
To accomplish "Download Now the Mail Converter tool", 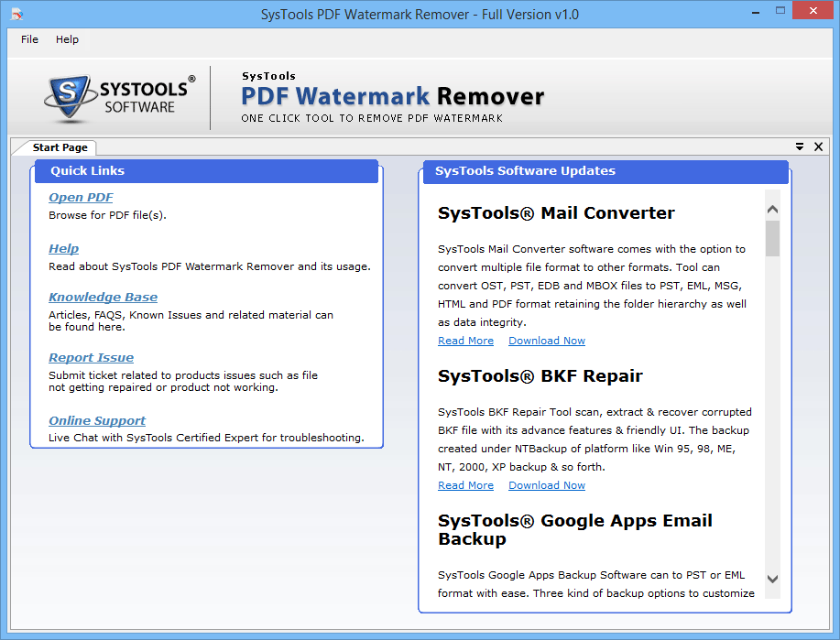I will [x=546, y=340].
